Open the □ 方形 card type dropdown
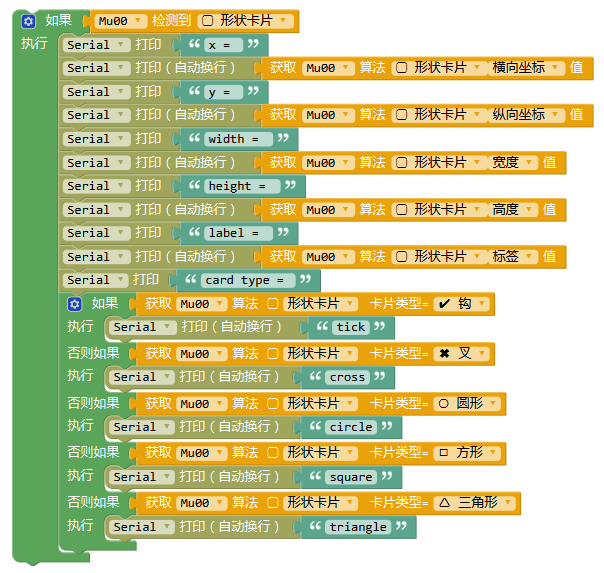604x573 pixels. pos(467,453)
